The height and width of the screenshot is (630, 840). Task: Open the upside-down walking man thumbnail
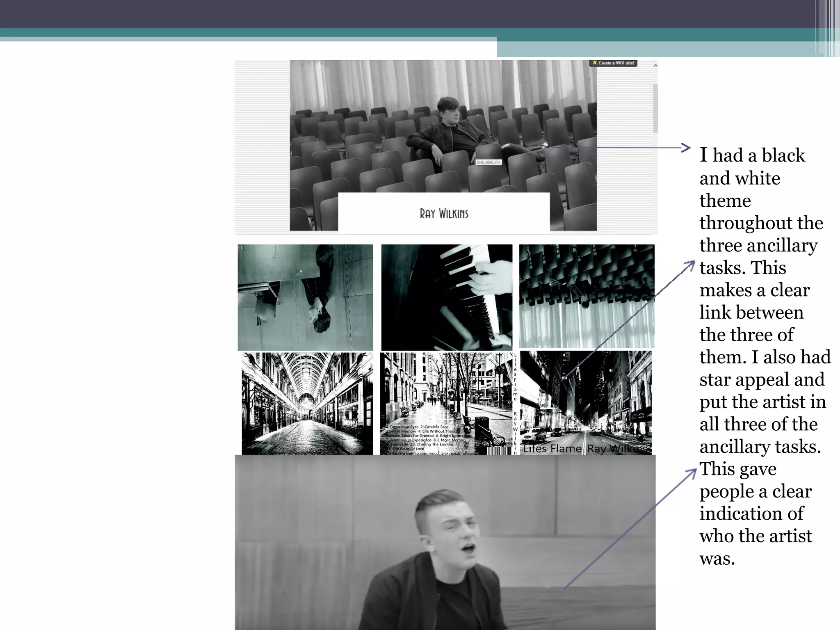pos(305,297)
